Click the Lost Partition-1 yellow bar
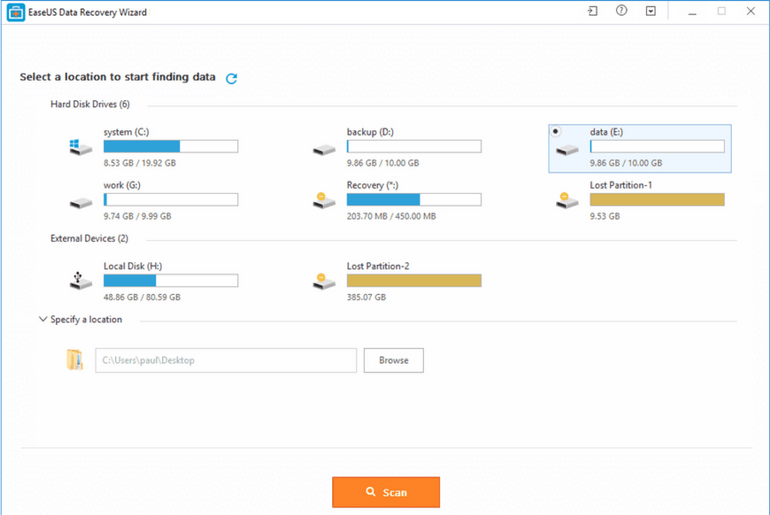The height and width of the screenshot is (515, 770). 657,199
